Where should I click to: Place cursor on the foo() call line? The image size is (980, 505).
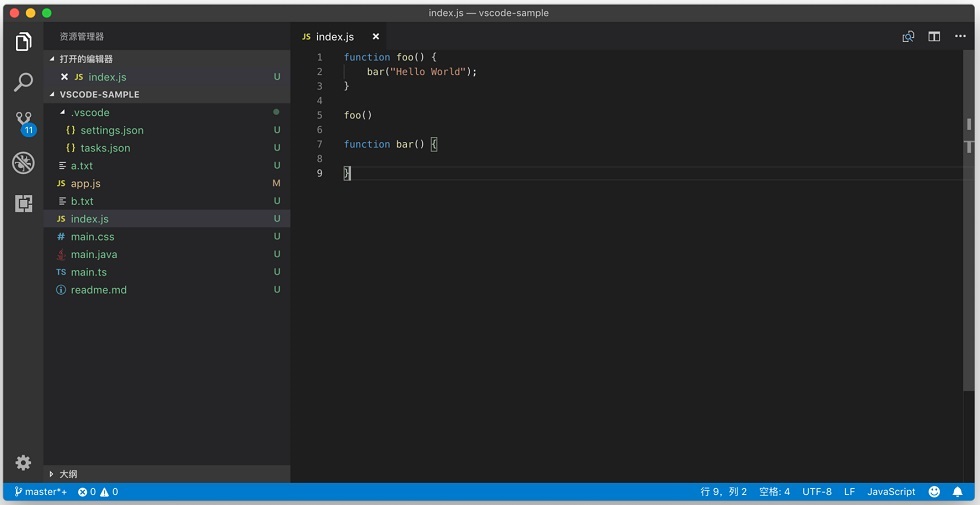tap(358, 115)
